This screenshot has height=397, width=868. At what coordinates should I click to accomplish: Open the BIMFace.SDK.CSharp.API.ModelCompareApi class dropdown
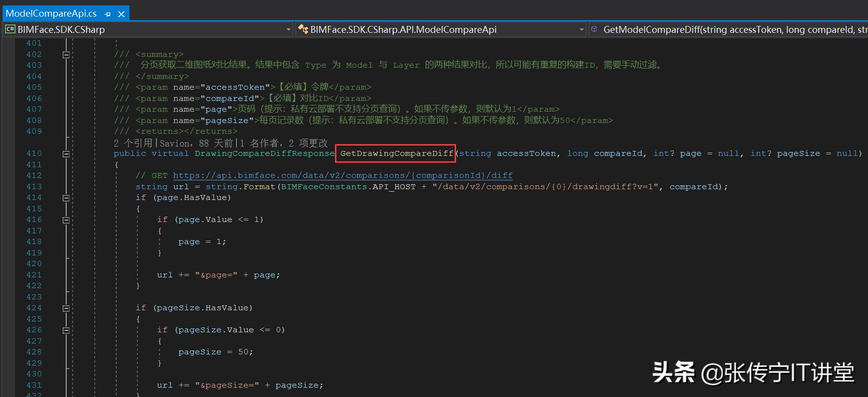tap(582, 29)
